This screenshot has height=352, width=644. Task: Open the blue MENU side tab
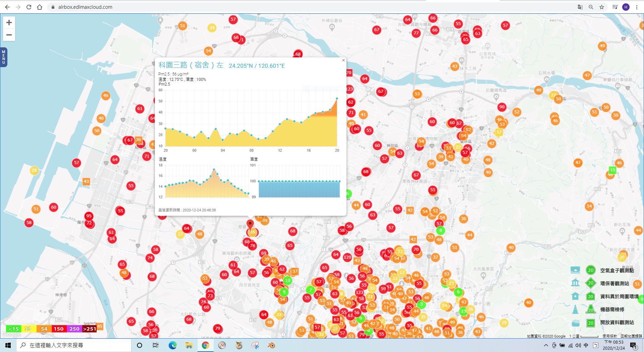click(4, 57)
